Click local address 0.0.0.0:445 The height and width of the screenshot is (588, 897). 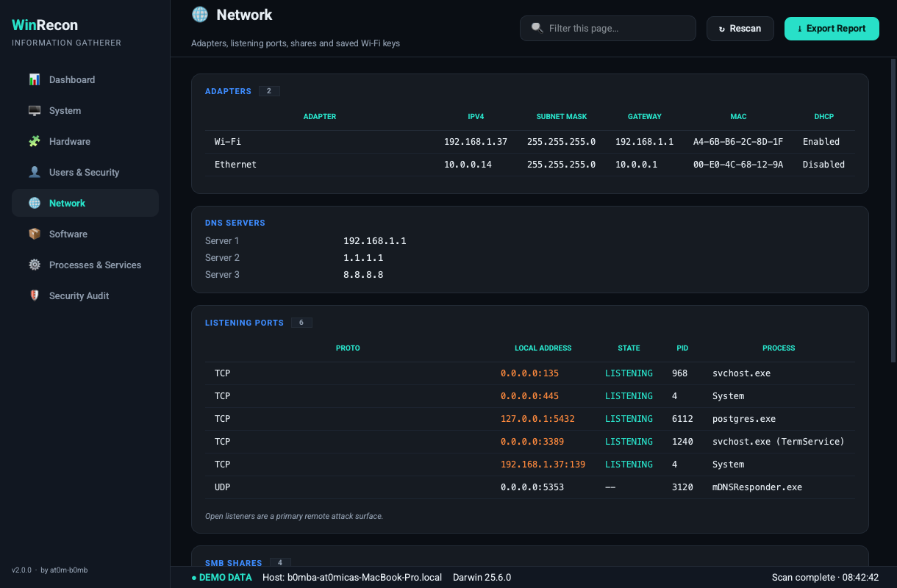coord(530,396)
